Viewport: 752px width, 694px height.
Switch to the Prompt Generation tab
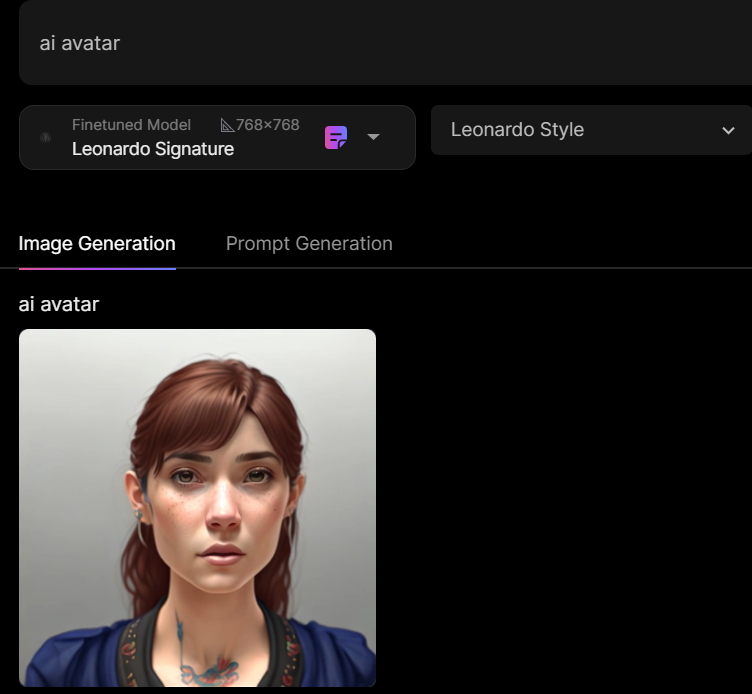(x=309, y=244)
